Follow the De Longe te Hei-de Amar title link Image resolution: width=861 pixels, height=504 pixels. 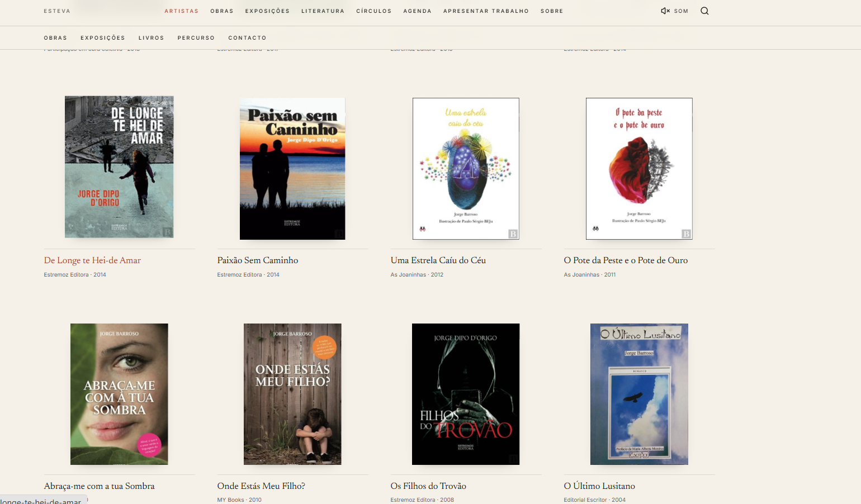pyautogui.click(x=92, y=260)
